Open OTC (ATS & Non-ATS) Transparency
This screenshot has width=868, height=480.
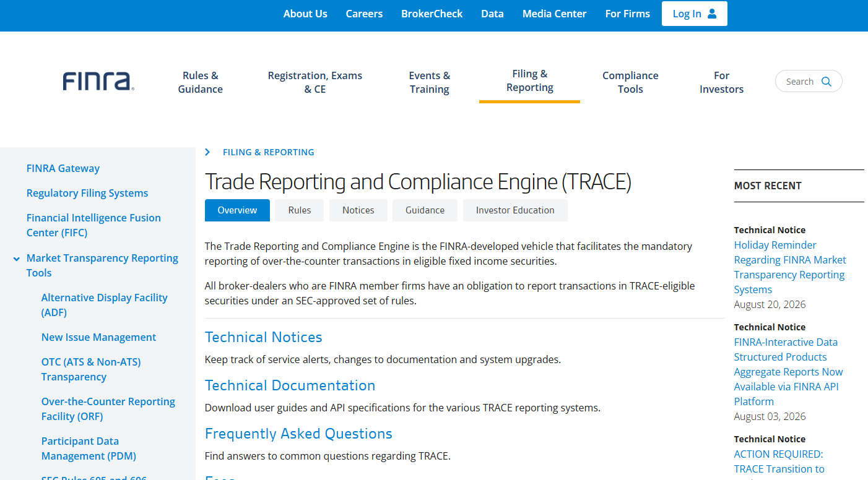coord(91,369)
